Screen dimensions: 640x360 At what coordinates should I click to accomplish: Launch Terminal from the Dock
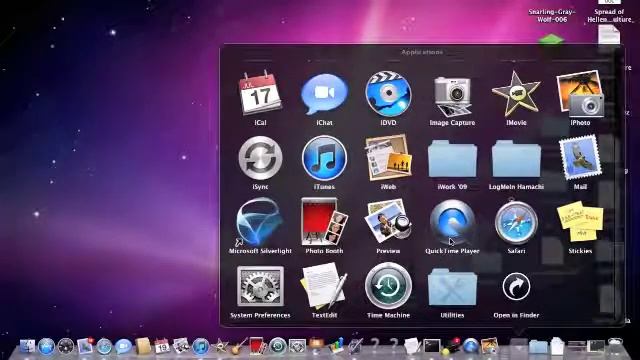(432, 346)
